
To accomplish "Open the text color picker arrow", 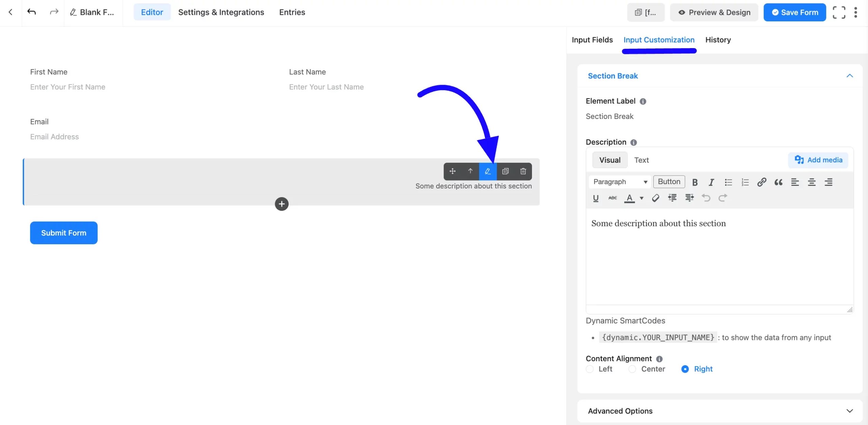I will pos(642,198).
